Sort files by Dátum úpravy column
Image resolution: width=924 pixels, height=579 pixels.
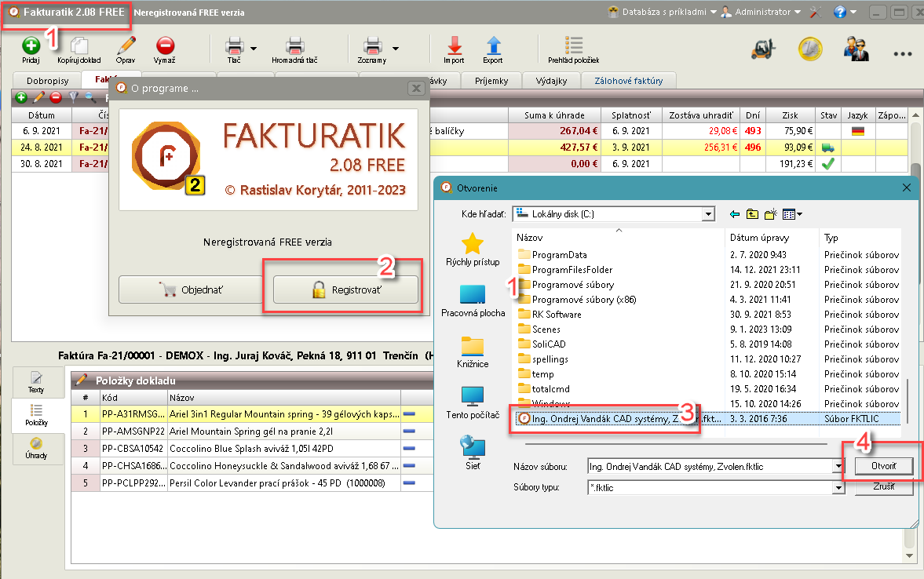772,238
